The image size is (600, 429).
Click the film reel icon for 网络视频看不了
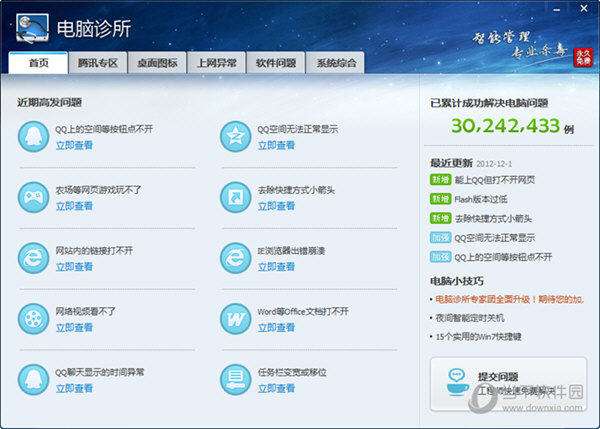point(33,319)
